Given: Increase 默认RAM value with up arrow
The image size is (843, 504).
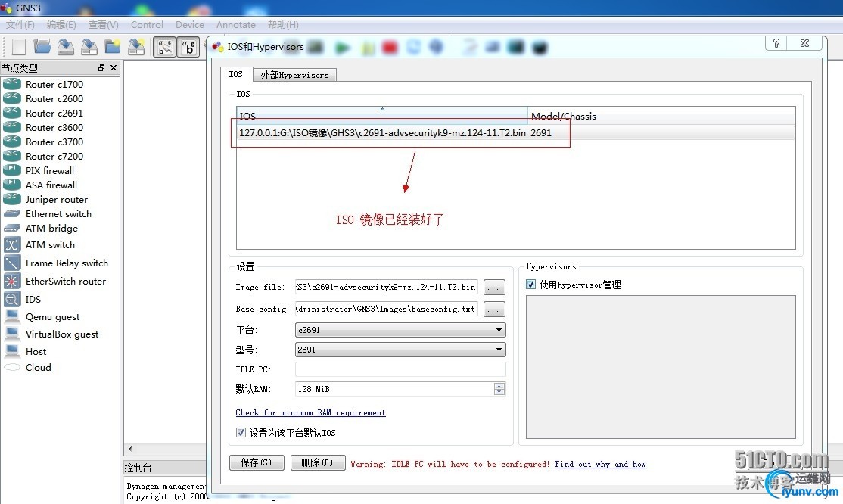Looking at the screenshot, I should (x=499, y=386).
